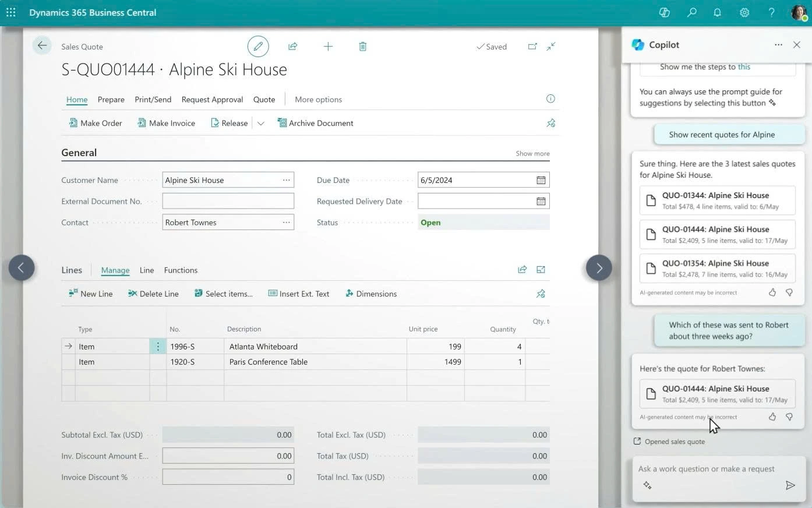Pin the Lines action bar
The height and width of the screenshot is (508, 812).
point(541,294)
